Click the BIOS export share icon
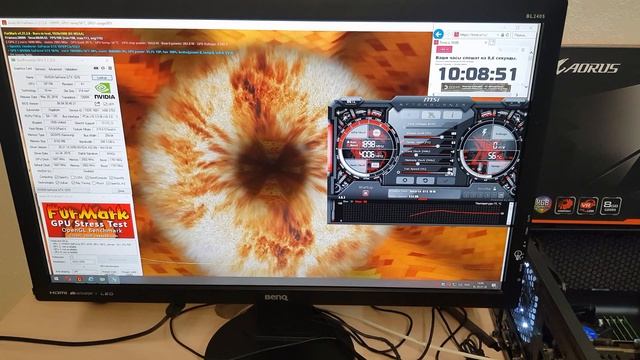 point(97,104)
